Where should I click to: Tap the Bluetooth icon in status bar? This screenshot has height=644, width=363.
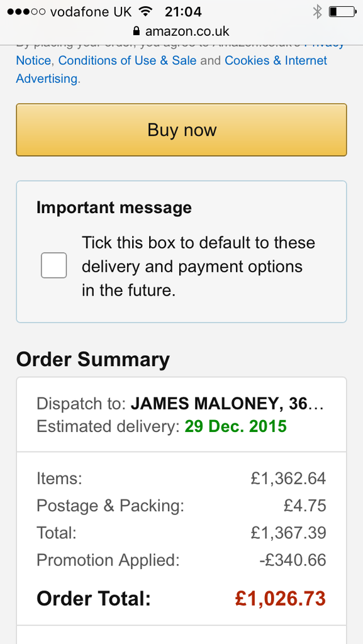pos(318,11)
